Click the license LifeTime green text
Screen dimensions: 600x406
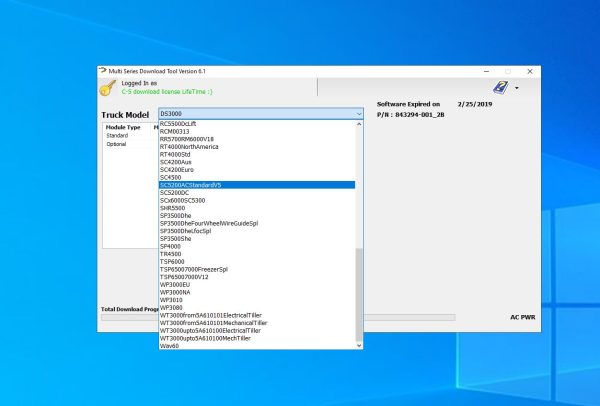(x=167, y=92)
